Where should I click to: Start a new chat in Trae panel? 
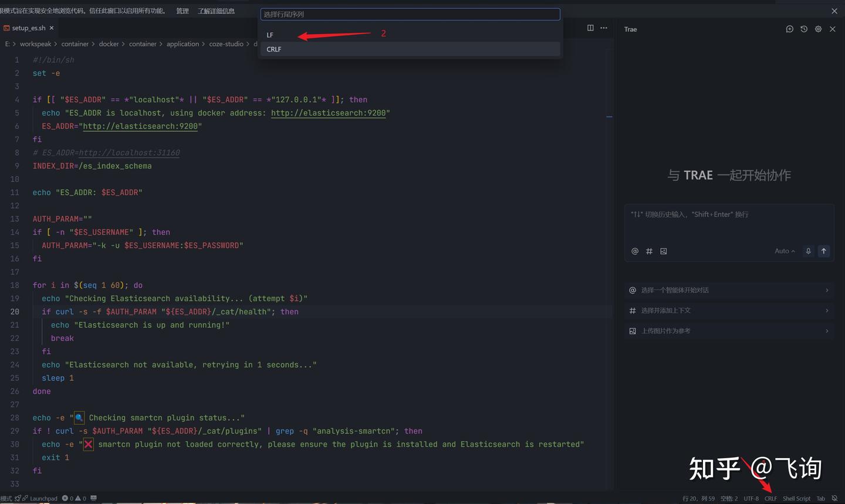click(x=789, y=29)
